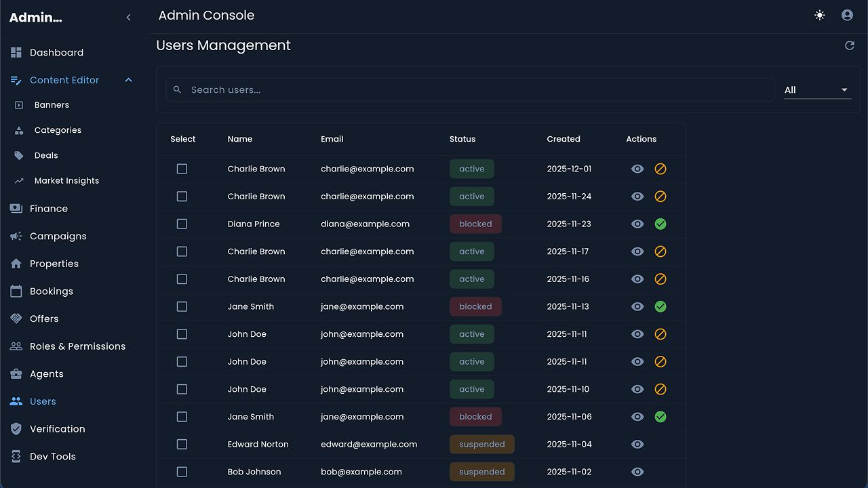868x488 pixels.
Task: Unblock Diana Prince with the green check icon
Action: [x=660, y=224]
